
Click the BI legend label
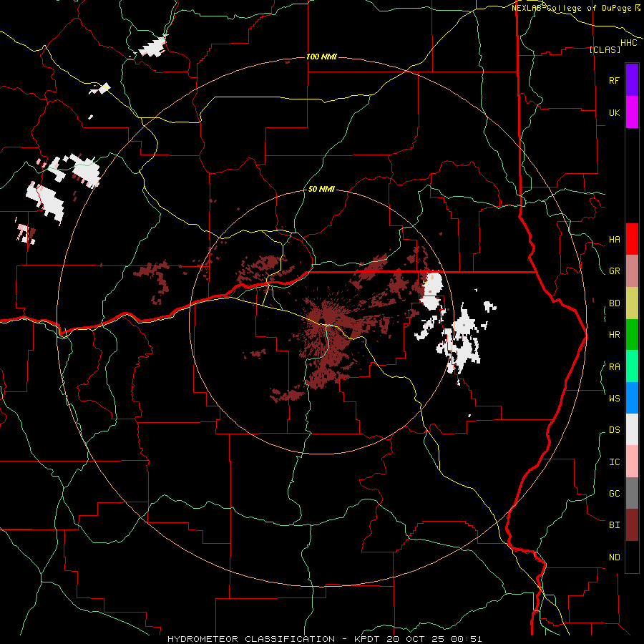tap(614, 525)
